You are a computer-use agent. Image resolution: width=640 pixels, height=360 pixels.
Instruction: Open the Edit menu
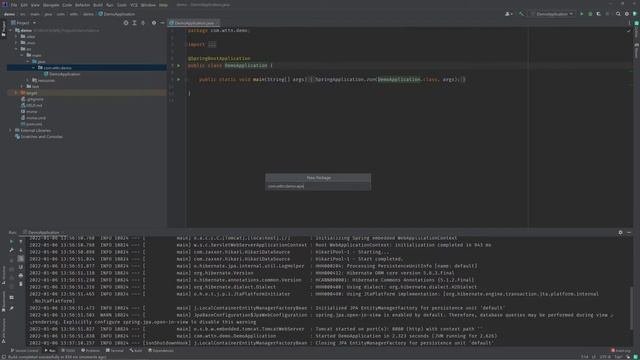point(24,5)
